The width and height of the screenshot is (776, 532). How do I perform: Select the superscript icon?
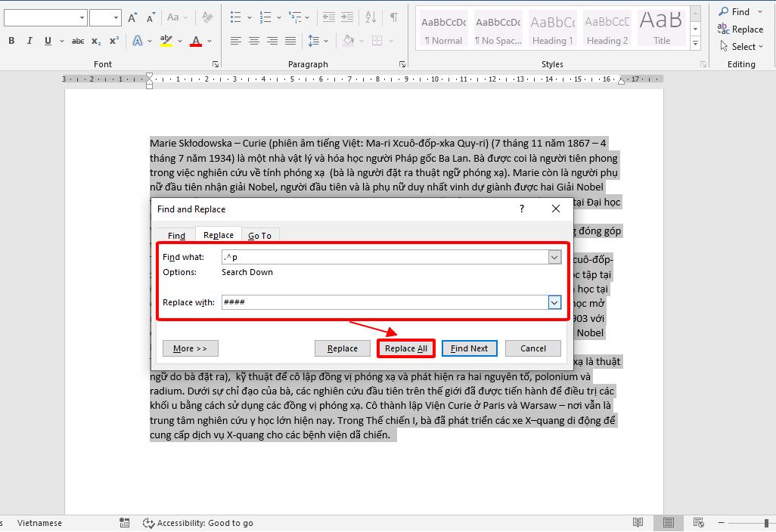tap(113, 40)
